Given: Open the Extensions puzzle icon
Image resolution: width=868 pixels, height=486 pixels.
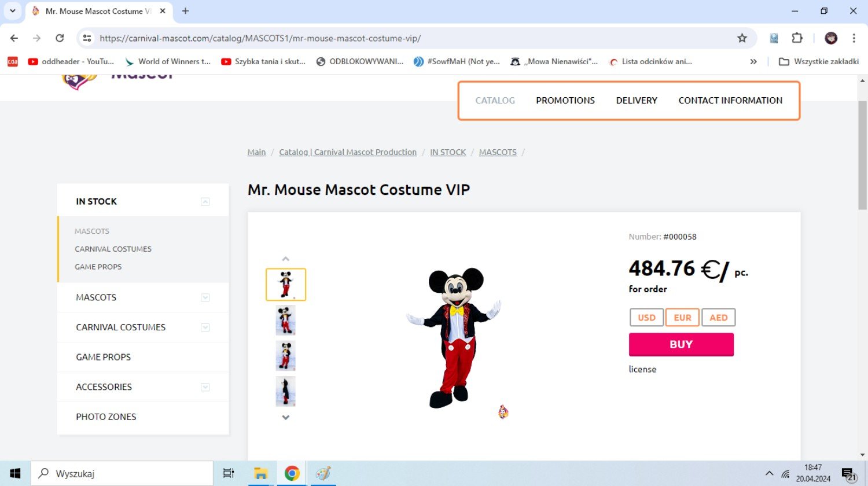Looking at the screenshot, I should (797, 38).
